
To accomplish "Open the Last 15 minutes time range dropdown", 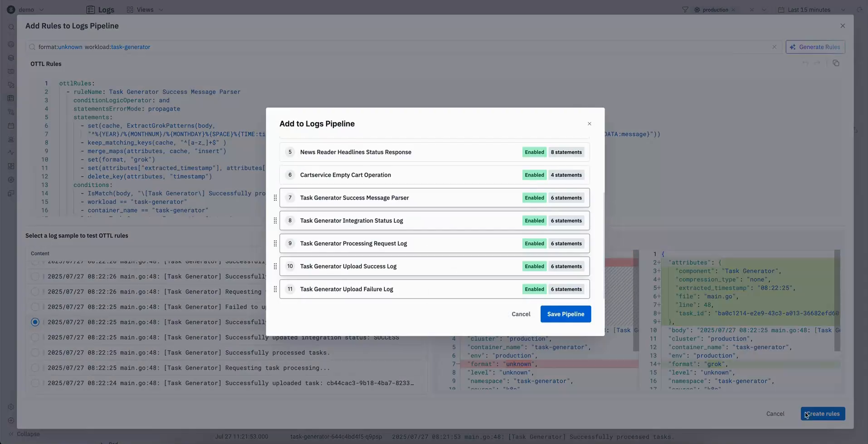I will (809, 10).
